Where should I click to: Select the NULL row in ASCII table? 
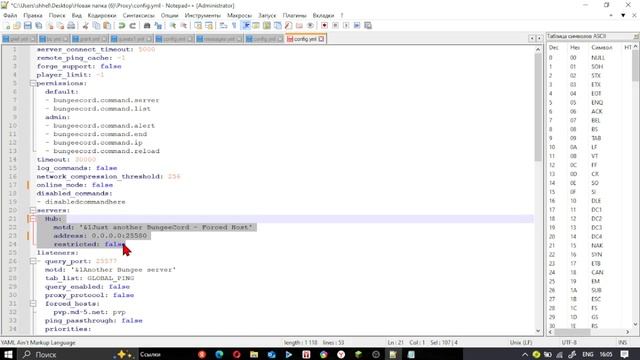pos(589,58)
